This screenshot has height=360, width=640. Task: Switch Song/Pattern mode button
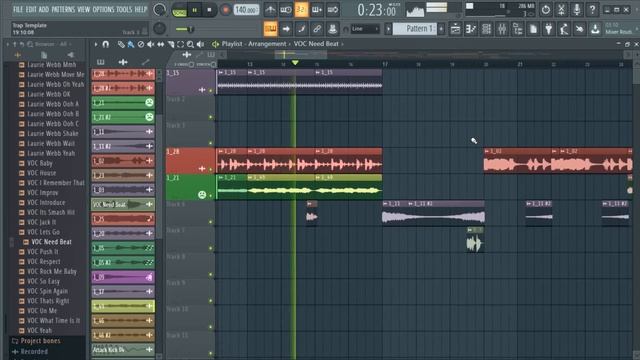pos(179,10)
